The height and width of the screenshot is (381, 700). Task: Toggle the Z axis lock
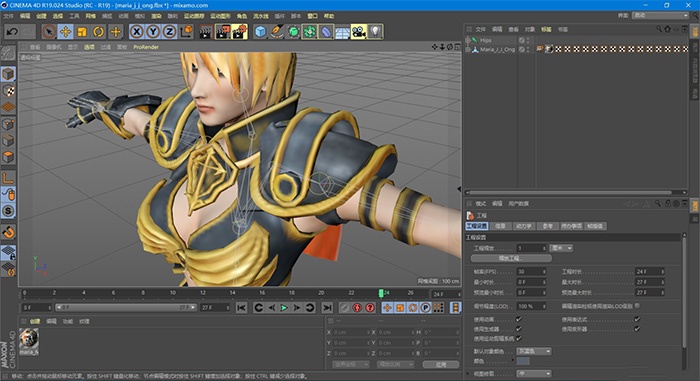169,32
